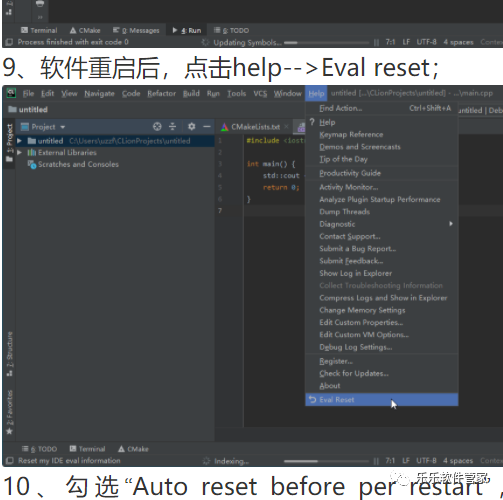Choose Contact Support entry

382,237
